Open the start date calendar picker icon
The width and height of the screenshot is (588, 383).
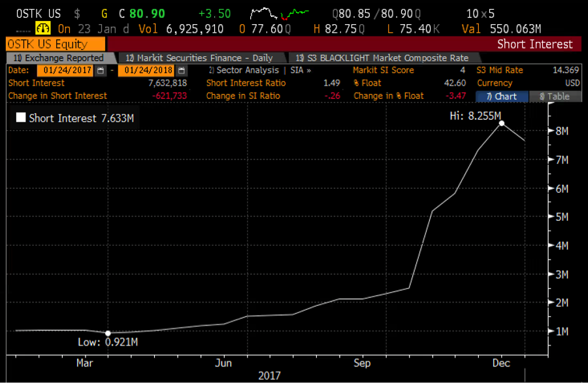coord(100,71)
